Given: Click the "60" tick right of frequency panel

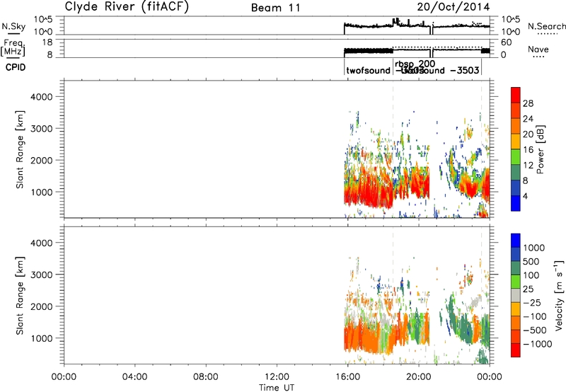Looking at the screenshot, I should 507,42.
